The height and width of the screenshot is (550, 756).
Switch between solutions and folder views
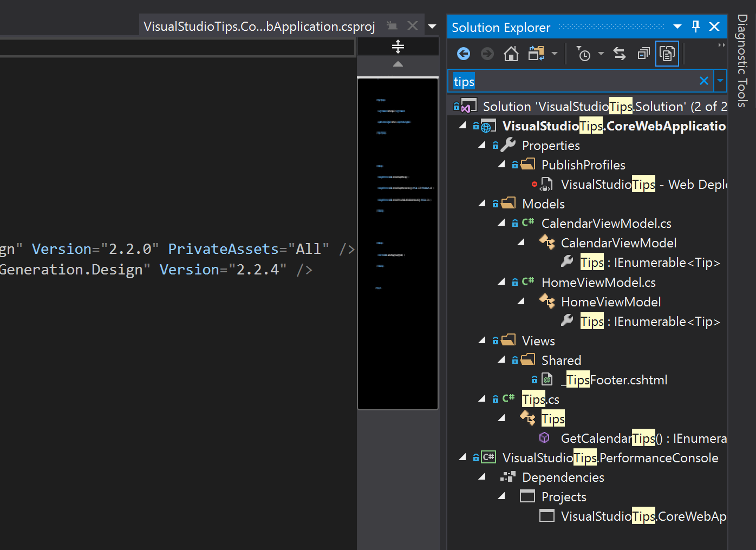(x=536, y=54)
